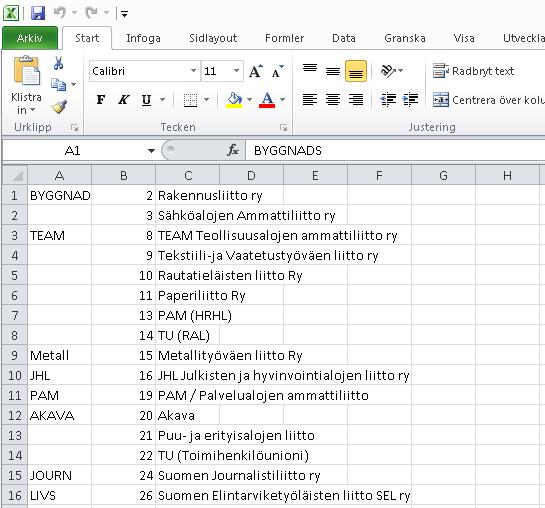Decrease font size with small A
The height and width of the screenshot is (508, 545).
tap(278, 71)
